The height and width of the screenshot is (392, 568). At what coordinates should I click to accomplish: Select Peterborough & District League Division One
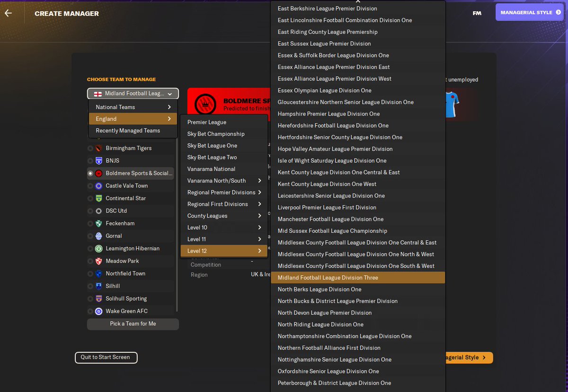pyautogui.click(x=358, y=383)
